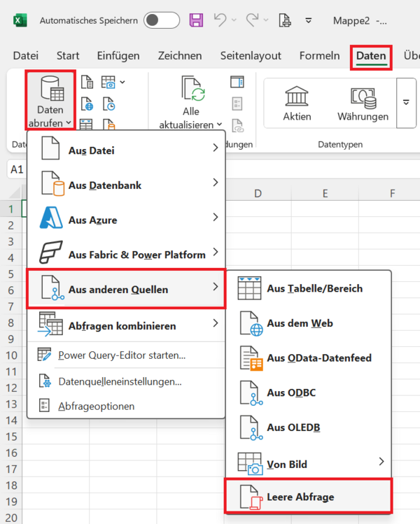Select column header E
Viewport: 420px width, 524px height.
pyautogui.click(x=325, y=193)
